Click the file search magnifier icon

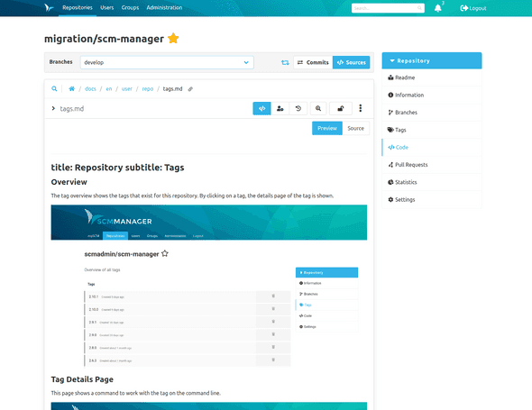click(54, 89)
